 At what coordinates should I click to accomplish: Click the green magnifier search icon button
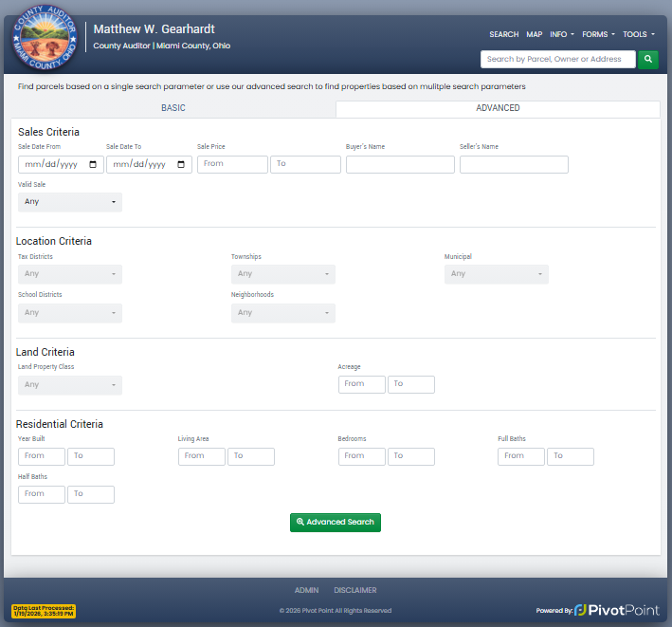pyautogui.click(x=648, y=60)
